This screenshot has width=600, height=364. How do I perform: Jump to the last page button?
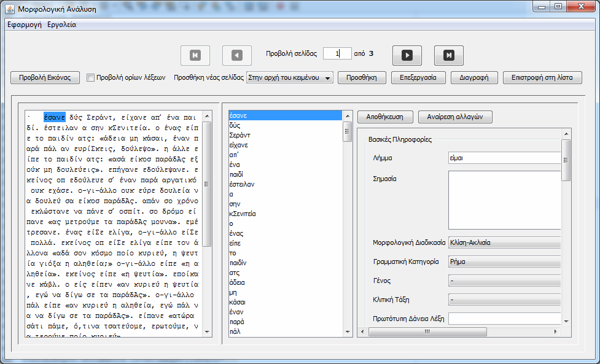(449, 55)
